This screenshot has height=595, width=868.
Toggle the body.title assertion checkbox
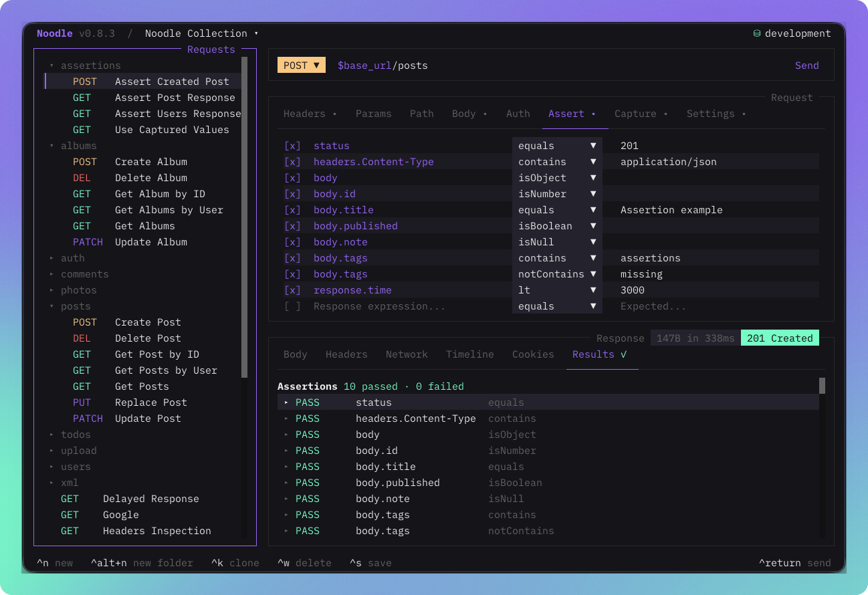coord(292,210)
